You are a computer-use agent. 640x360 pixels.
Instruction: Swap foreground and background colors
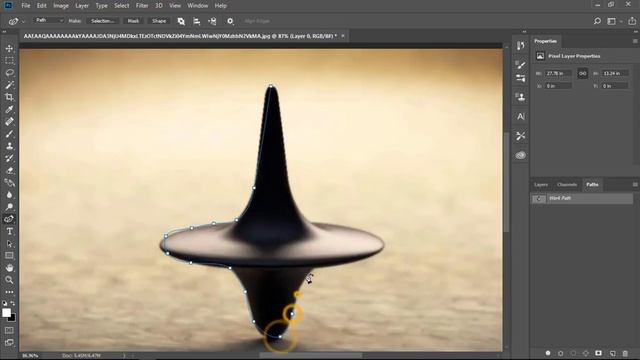[x=13, y=303]
